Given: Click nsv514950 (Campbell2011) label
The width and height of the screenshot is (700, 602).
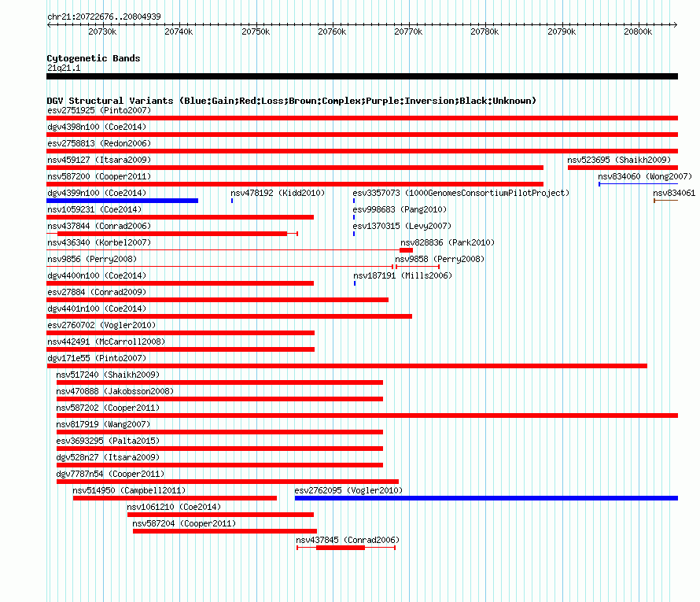Looking at the screenshot, I should (x=129, y=490).
